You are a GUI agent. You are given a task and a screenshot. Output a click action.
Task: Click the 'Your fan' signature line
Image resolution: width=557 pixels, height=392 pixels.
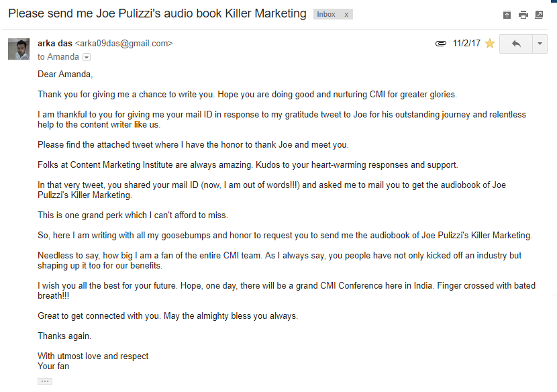53,366
